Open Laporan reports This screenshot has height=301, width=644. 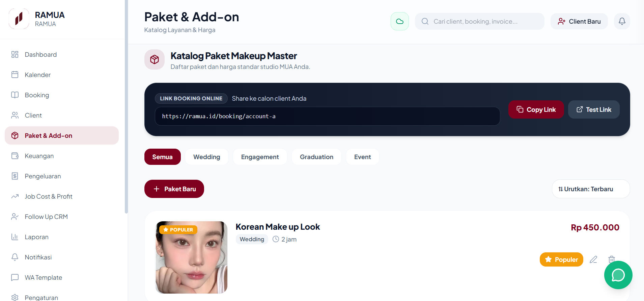(62, 237)
